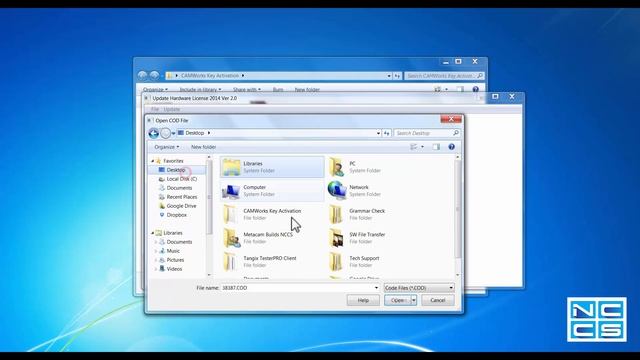640x360 pixels.
Task: Open Update menu in Update Hardware License window
Action: pos(172,109)
